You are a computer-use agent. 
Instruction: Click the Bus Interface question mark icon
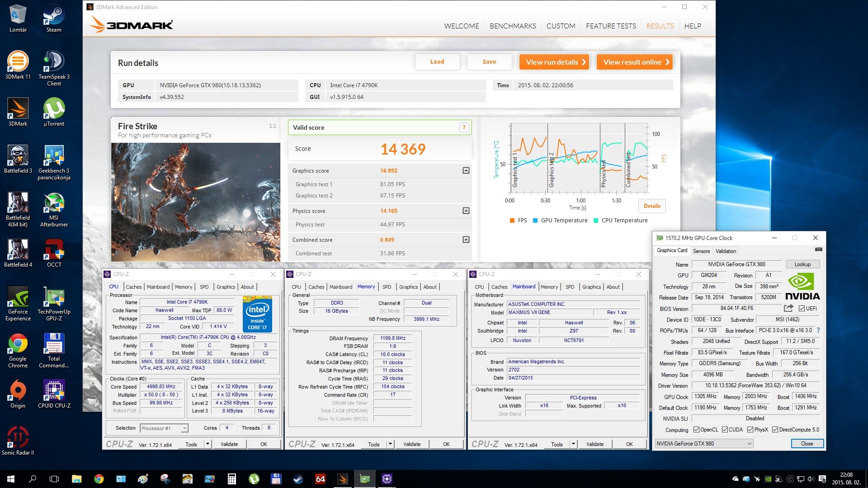[x=818, y=330]
